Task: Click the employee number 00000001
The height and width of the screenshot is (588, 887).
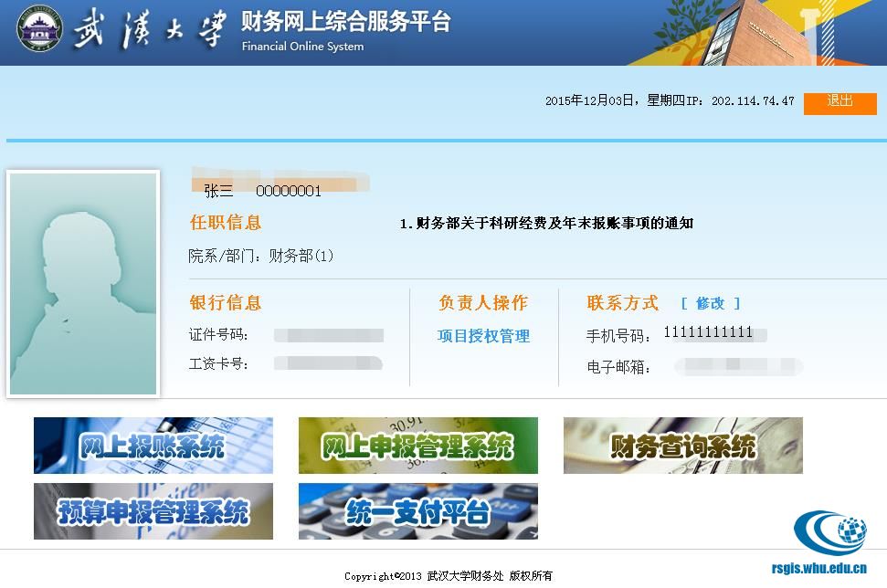Action: click(289, 191)
